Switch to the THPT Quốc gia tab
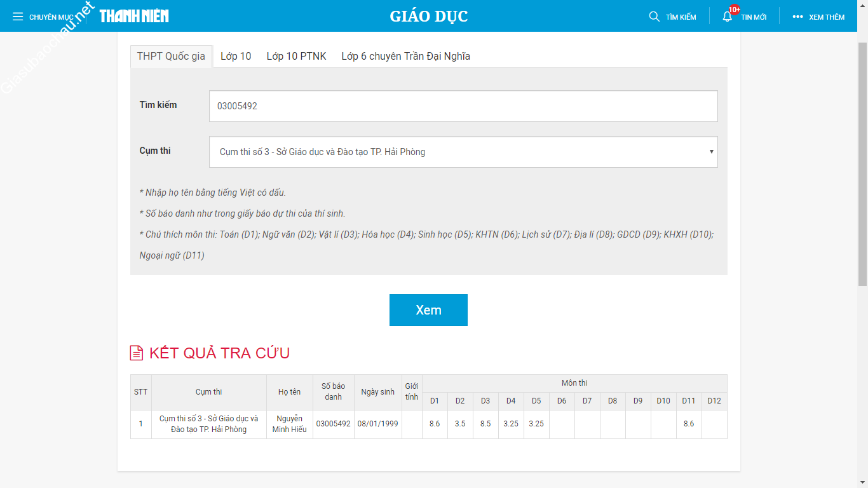 click(x=171, y=57)
